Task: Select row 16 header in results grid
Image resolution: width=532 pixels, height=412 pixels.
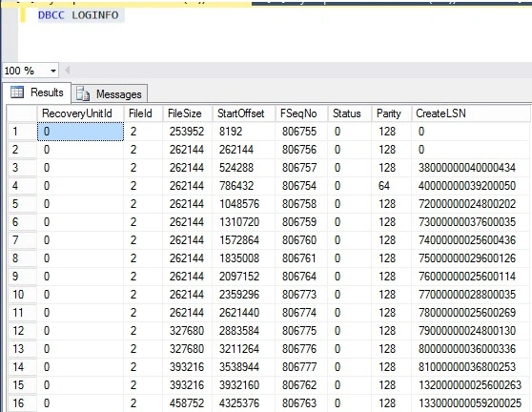Action: pyautogui.click(x=22, y=403)
